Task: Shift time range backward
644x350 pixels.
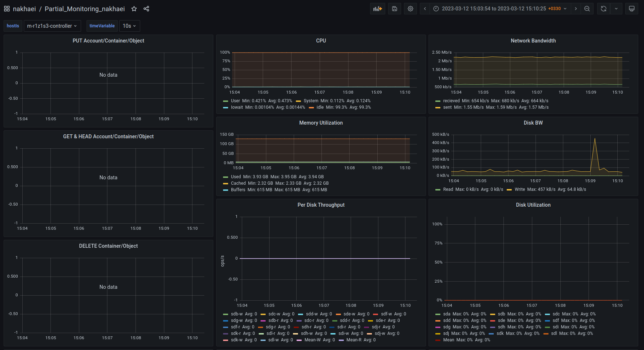Action: point(425,9)
